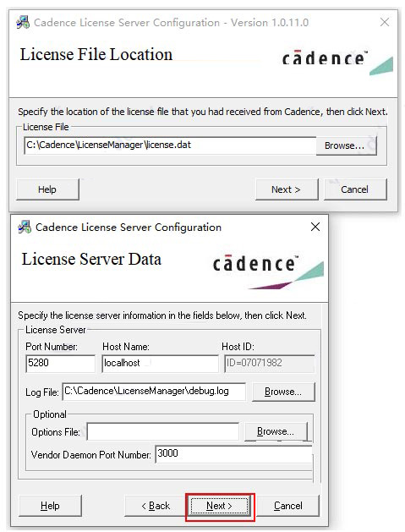Image resolution: width=405 pixels, height=532 pixels.
Task: Click the app icon in License Server Data title bar
Action: point(25,227)
